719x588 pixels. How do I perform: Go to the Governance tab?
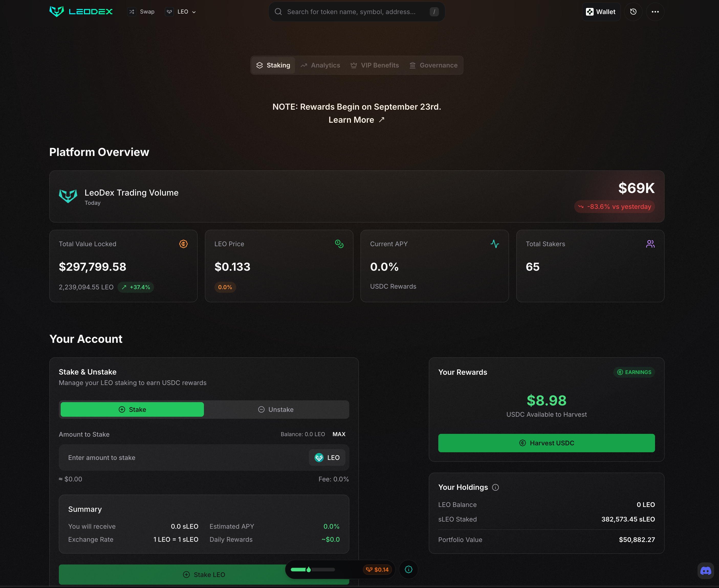(x=433, y=65)
